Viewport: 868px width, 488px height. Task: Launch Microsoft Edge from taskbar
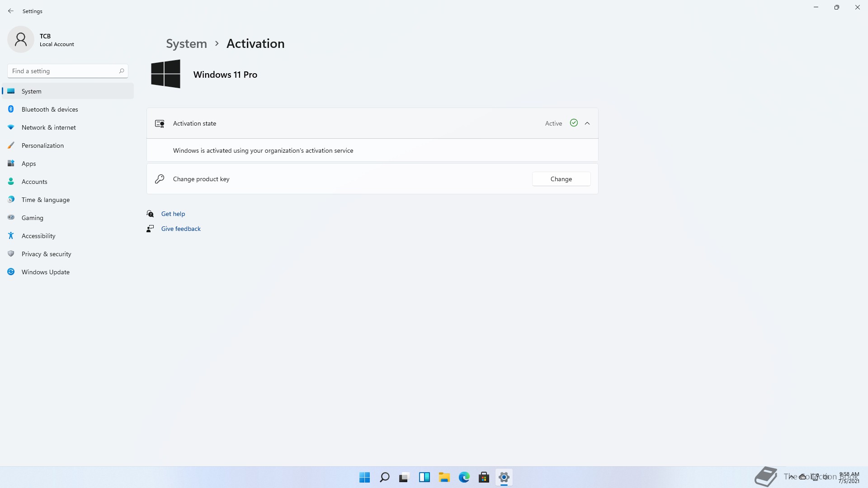[464, 477]
